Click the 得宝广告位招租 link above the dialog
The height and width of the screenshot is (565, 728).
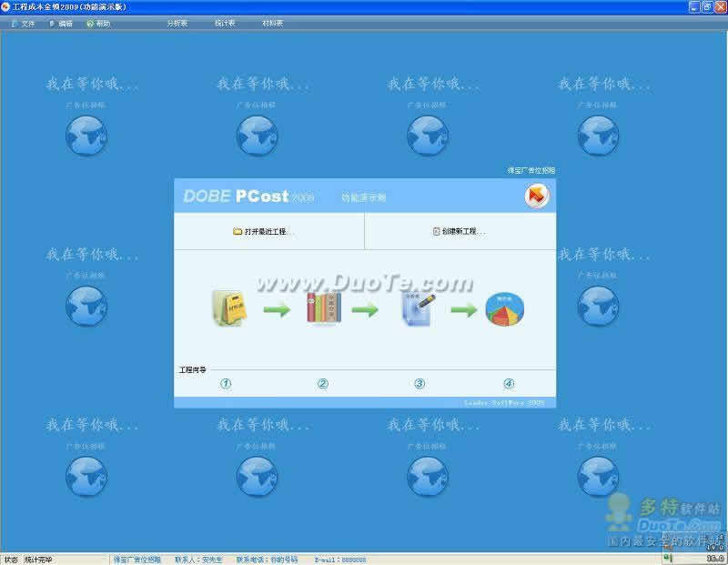531,170
